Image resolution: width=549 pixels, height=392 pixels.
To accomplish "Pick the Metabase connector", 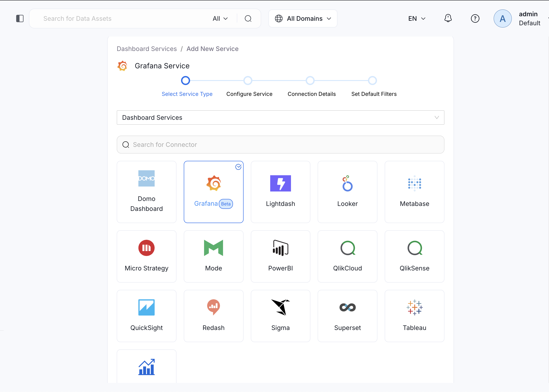I will point(414,192).
